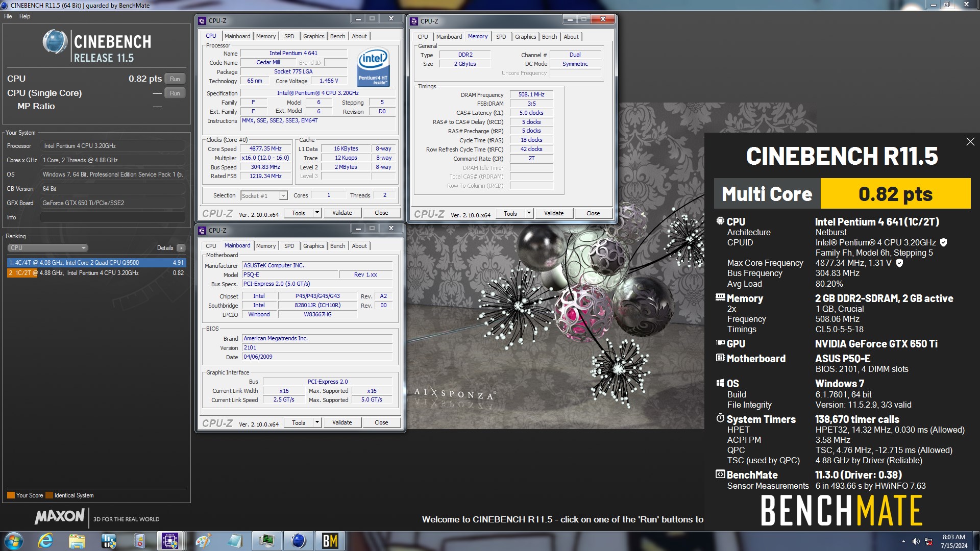Viewport: 980px width, 551px height.
Task: Click the GPU card icon in BenchMate panel
Action: (x=720, y=343)
